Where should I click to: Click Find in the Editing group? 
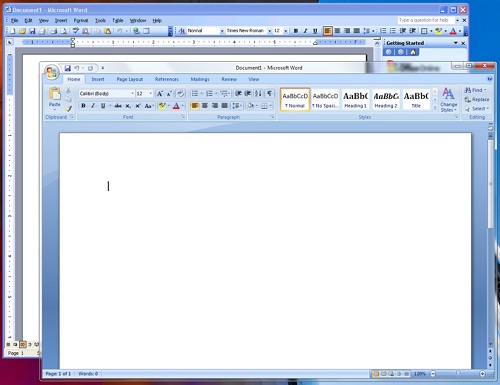(476, 90)
